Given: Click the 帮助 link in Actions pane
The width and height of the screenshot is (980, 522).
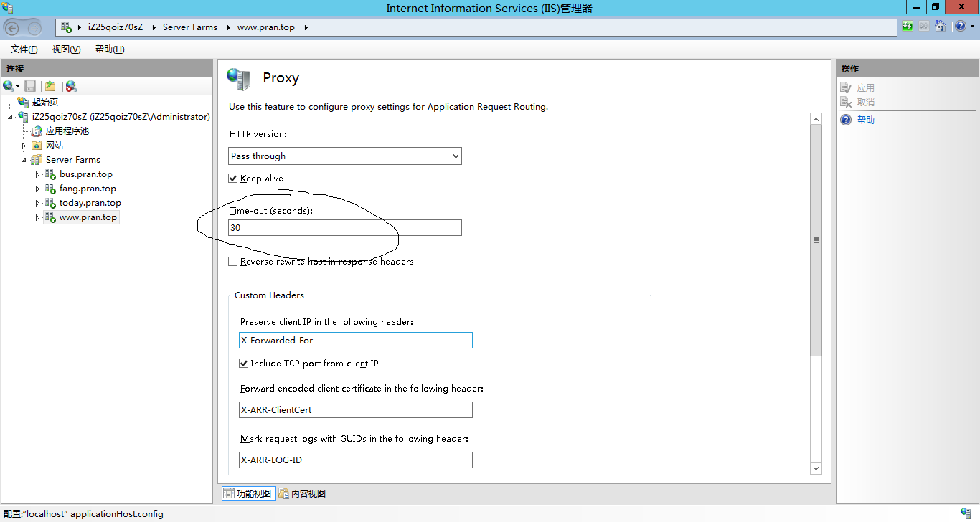Looking at the screenshot, I should point(866,120).
